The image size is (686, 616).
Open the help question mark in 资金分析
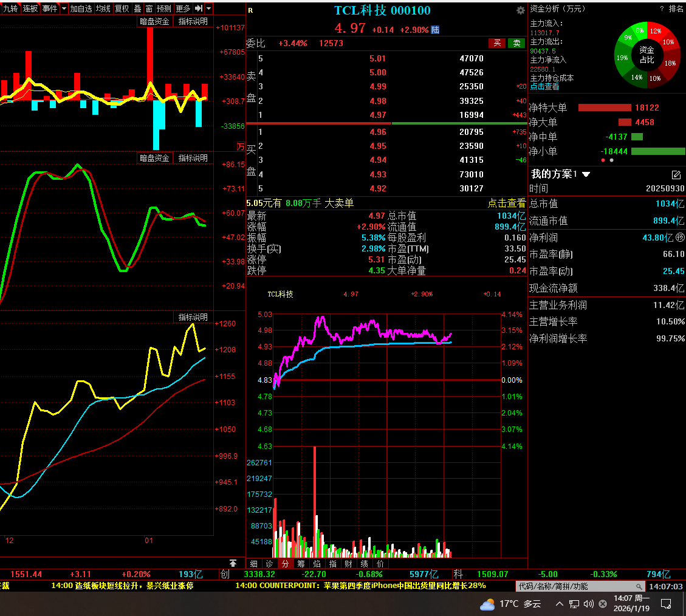pos(662,9)
